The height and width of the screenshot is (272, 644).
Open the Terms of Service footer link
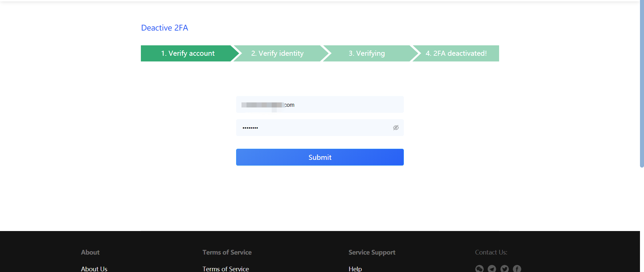click(226, 269)
